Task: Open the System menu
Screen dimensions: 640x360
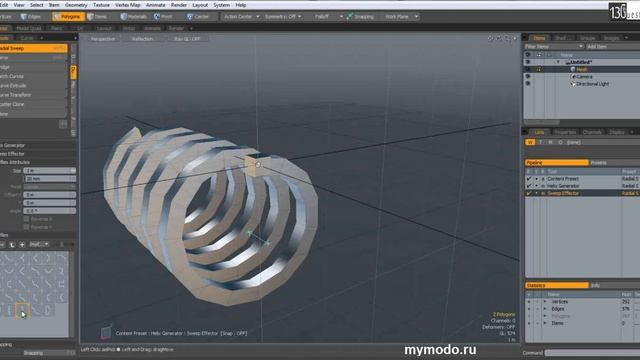Action: click(221, 5)
